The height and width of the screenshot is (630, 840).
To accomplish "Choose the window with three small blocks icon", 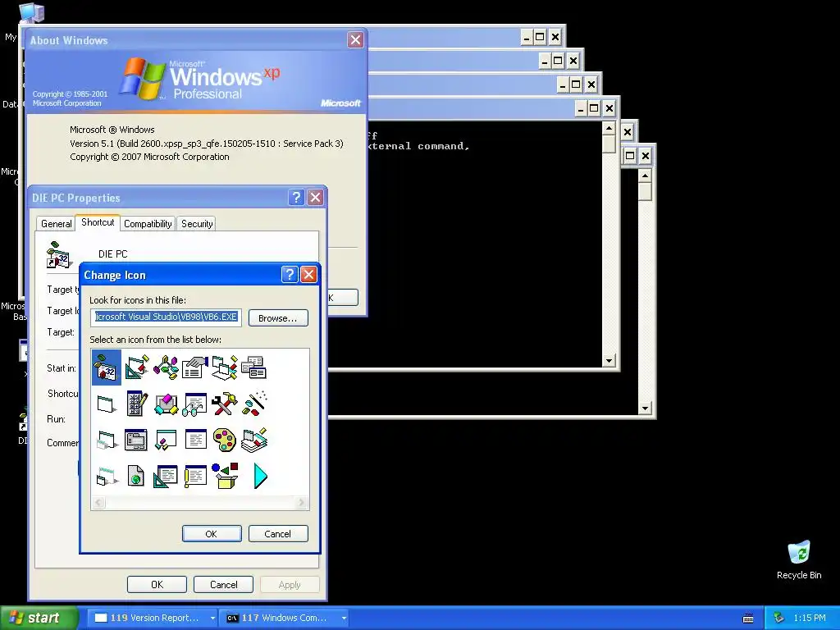I will click(x=166, y=440).
